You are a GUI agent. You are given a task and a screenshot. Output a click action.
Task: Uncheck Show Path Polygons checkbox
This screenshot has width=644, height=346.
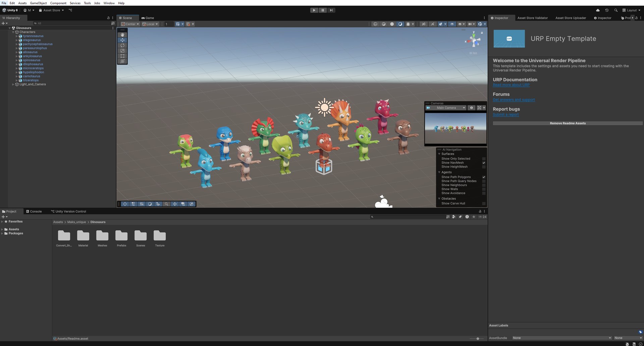[x=484, y=177]
